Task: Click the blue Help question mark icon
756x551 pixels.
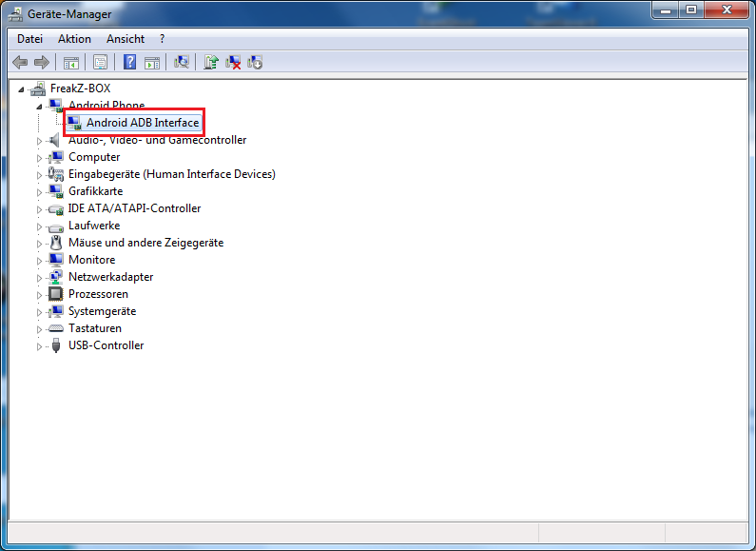Action: click(129, 62)
